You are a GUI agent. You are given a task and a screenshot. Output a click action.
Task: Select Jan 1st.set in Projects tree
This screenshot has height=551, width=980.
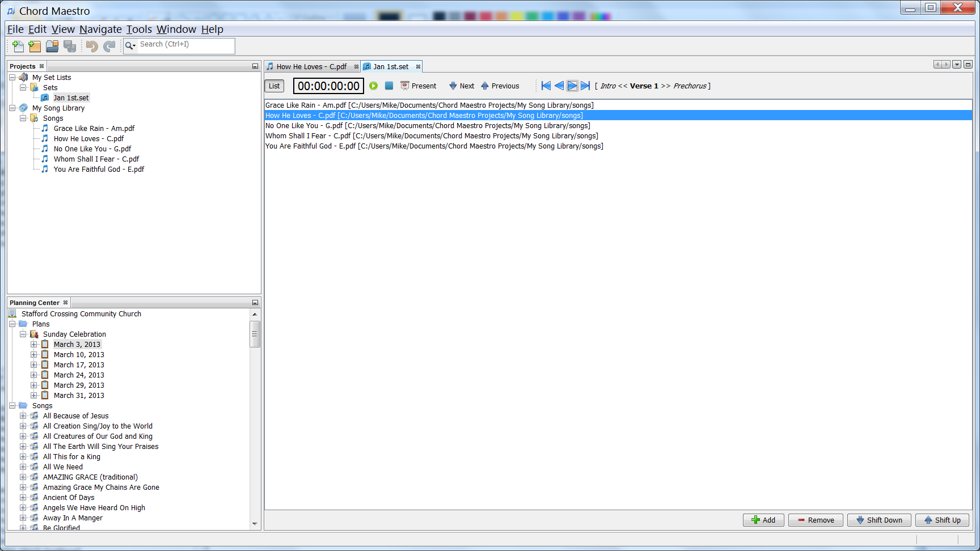point(71,98)
